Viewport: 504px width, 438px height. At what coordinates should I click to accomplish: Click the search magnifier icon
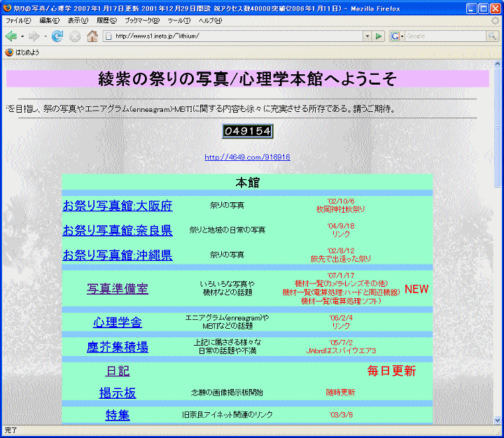(x=493, y=36)
